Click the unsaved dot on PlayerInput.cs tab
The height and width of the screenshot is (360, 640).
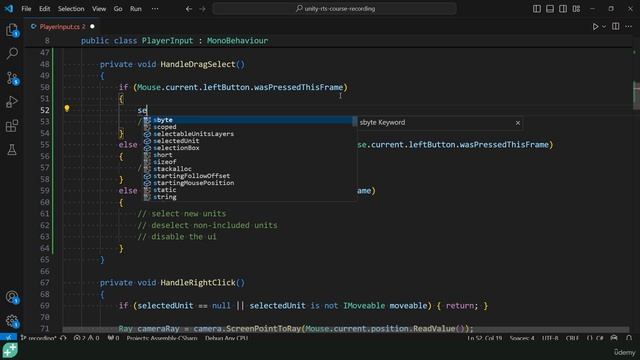coord(92,27)
